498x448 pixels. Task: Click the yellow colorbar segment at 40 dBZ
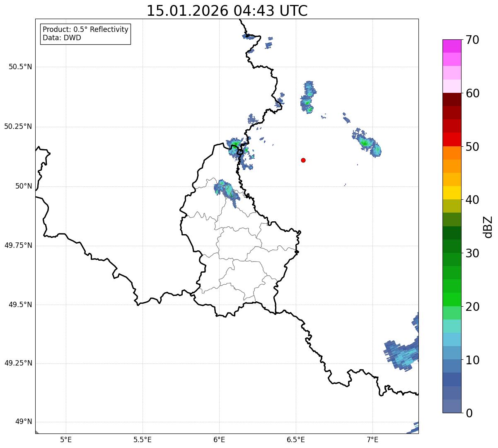tap(452, 193)
